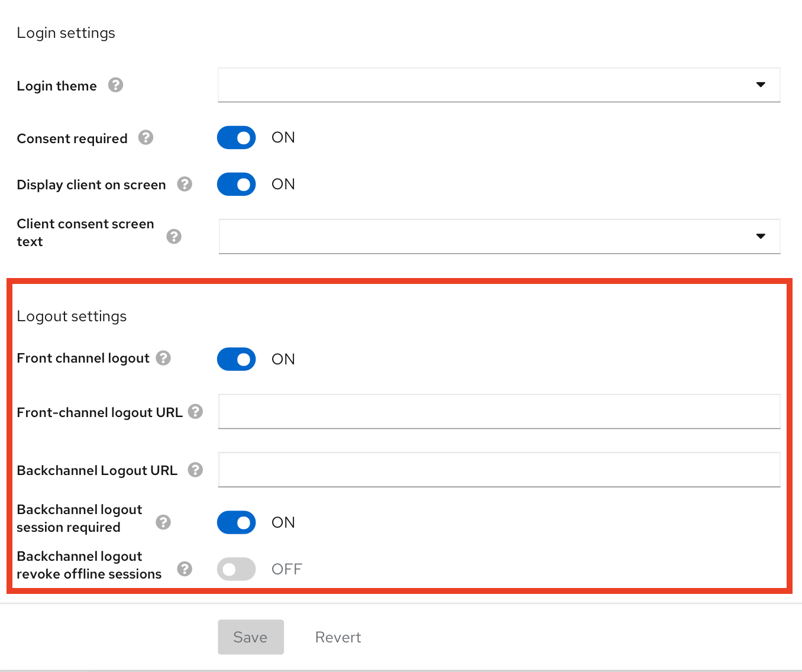Image resolution: width=802 pixels, height=672 pixels.
Task: Turn off Backchannel logout session required
Action: (236, 522)
